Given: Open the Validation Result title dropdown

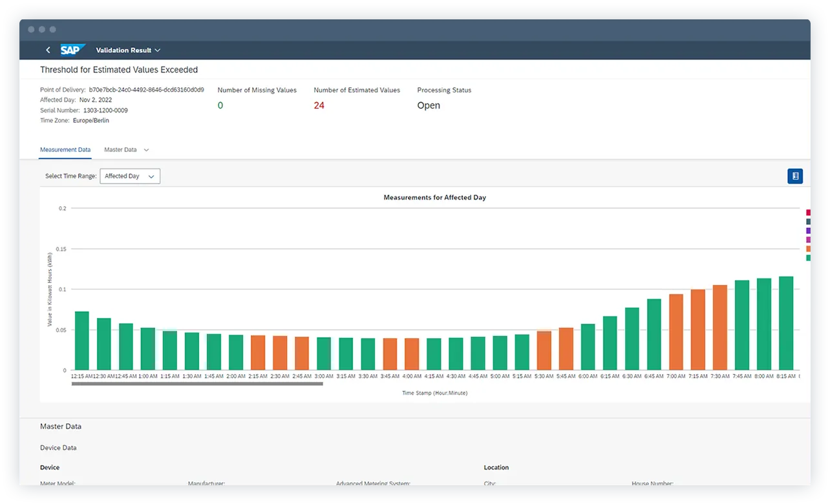Looking at the screenshot, I should point(157,50).
